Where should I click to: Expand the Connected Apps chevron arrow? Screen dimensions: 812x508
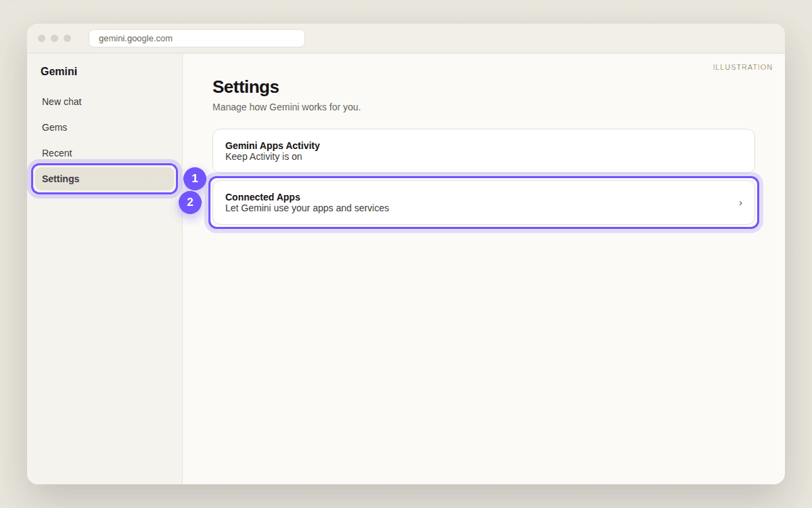coord(740,203)
